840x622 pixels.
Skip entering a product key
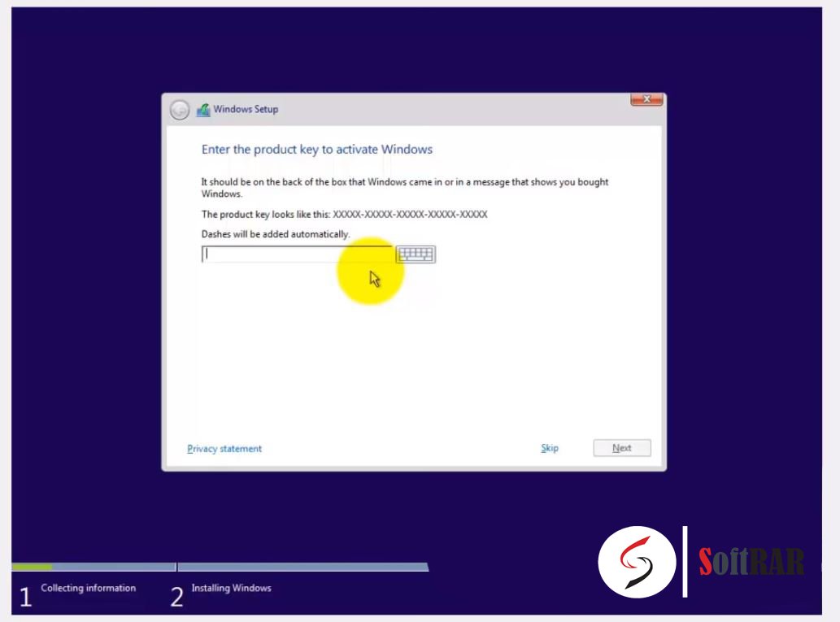point(549,448)
